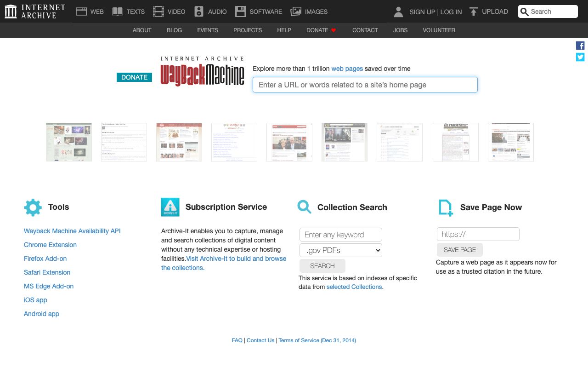The image size is (588, 368).
Task: Share on Twitter icon
Action: [x=580, y=57]
